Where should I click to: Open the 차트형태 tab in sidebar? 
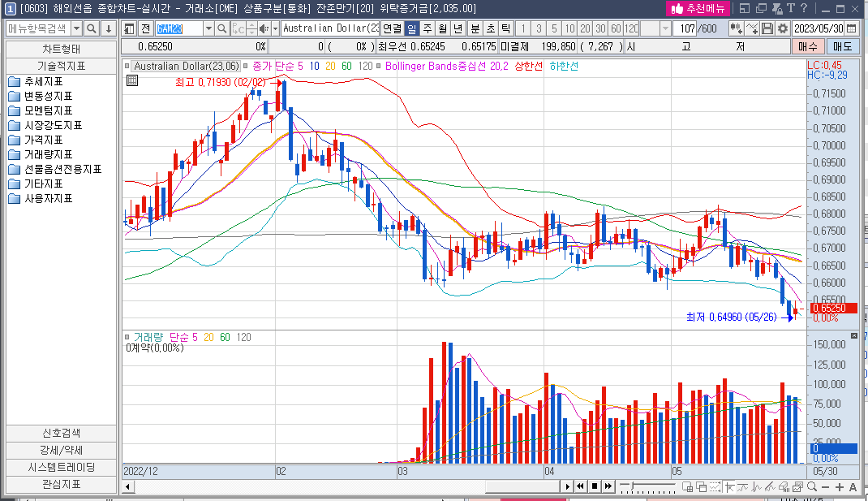coord(62,48)
